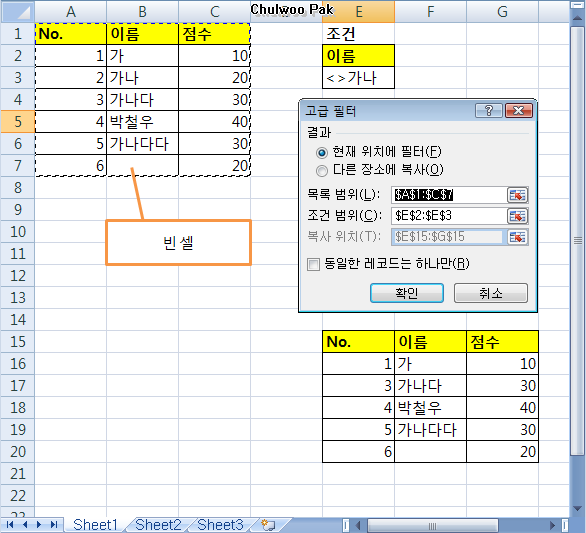The height and width of the screenshot is (533, 586).
Task: Enable 동일한 레코드는 하나만 checkbox
Action: point(313,264)
